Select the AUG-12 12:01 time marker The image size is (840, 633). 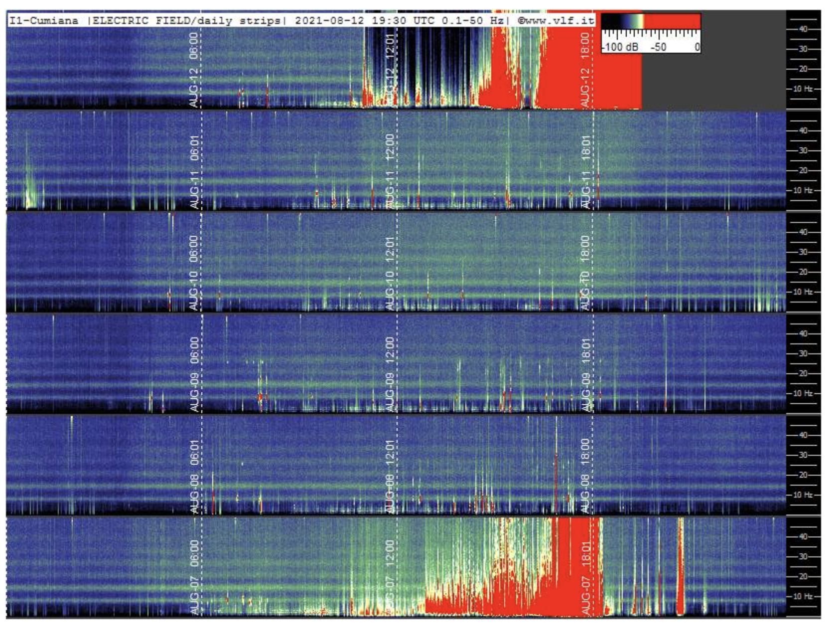click(x=390, y=70)
